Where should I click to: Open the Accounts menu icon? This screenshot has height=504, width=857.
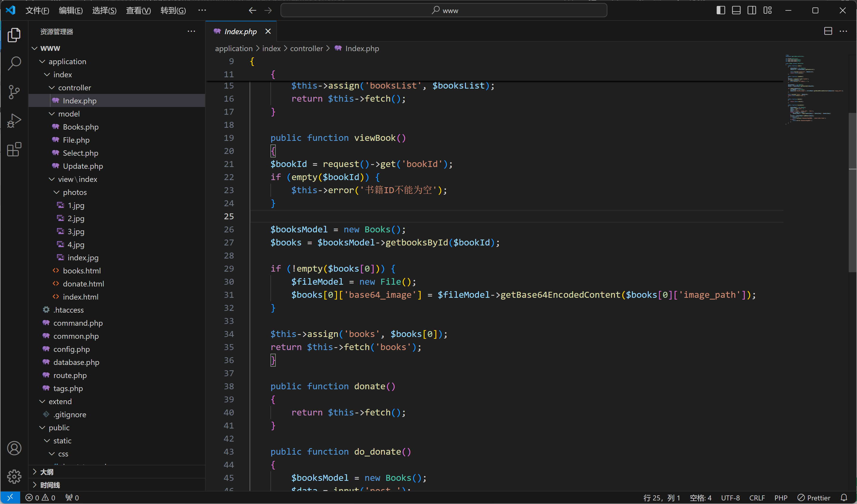pyautogui.click(x=14, y=448)
